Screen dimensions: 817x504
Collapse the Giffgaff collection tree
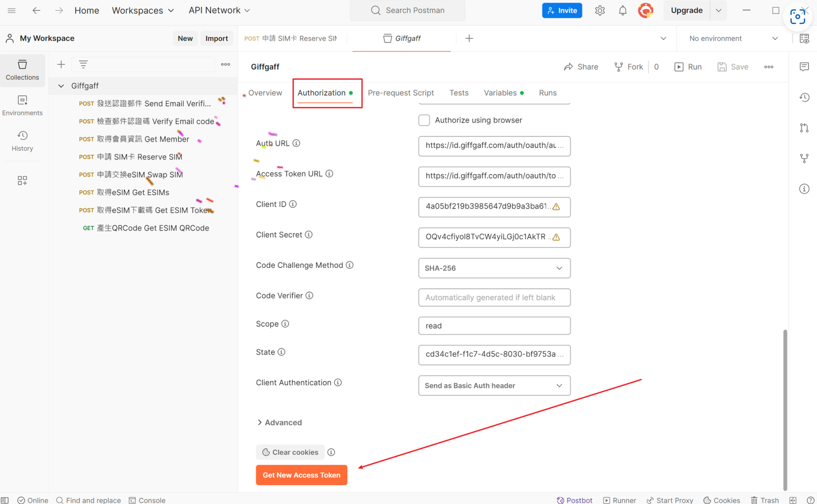tap(61, 86)
